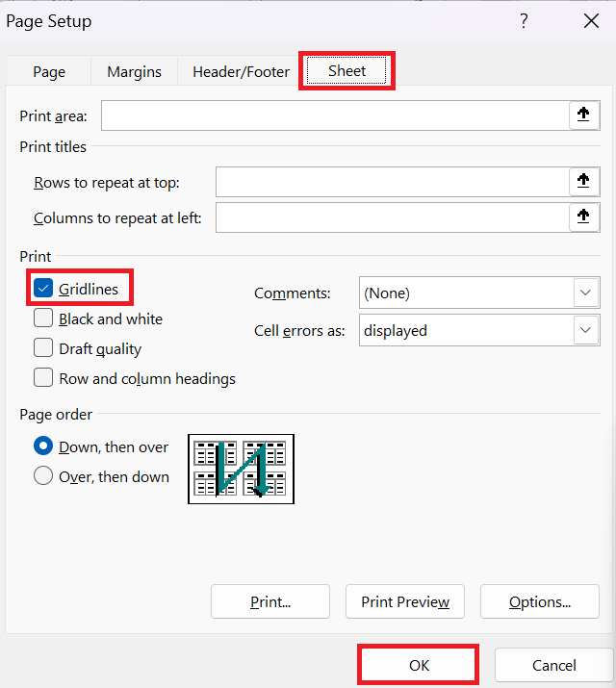Click the Print... button
This screenshot has width=616, height=688.
point(270,601)
